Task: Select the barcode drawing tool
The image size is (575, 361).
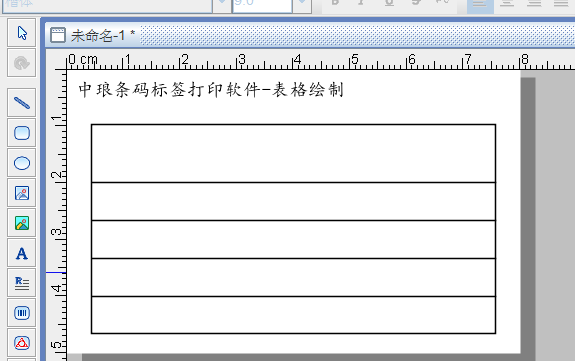Action: 22,313
